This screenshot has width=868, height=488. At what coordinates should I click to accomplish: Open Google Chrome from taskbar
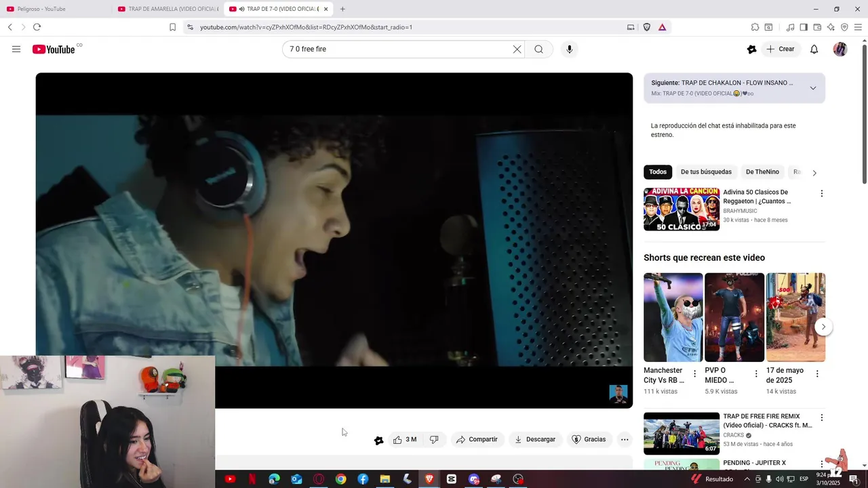click(341, 479)
